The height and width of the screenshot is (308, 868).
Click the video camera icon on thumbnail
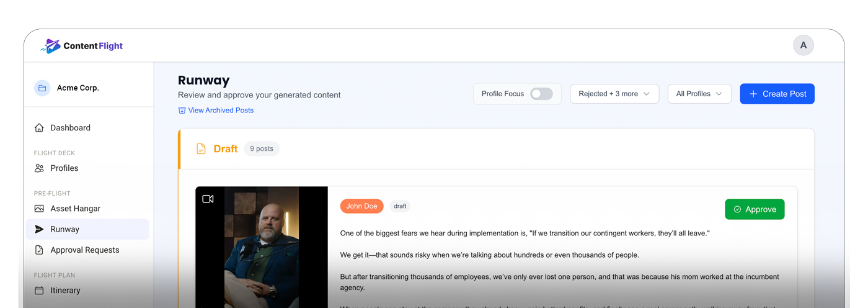pyautogui.click(x=208, y=199)
